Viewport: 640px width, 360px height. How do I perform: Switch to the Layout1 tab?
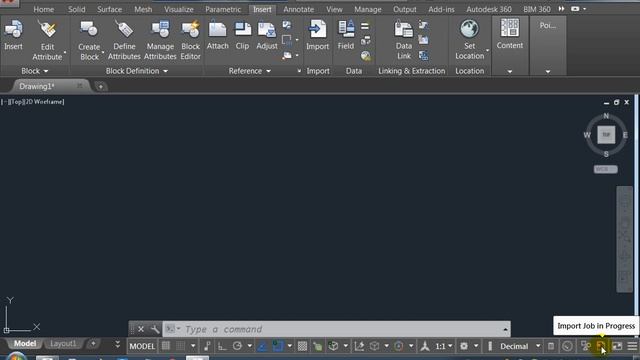coord(63,344)
